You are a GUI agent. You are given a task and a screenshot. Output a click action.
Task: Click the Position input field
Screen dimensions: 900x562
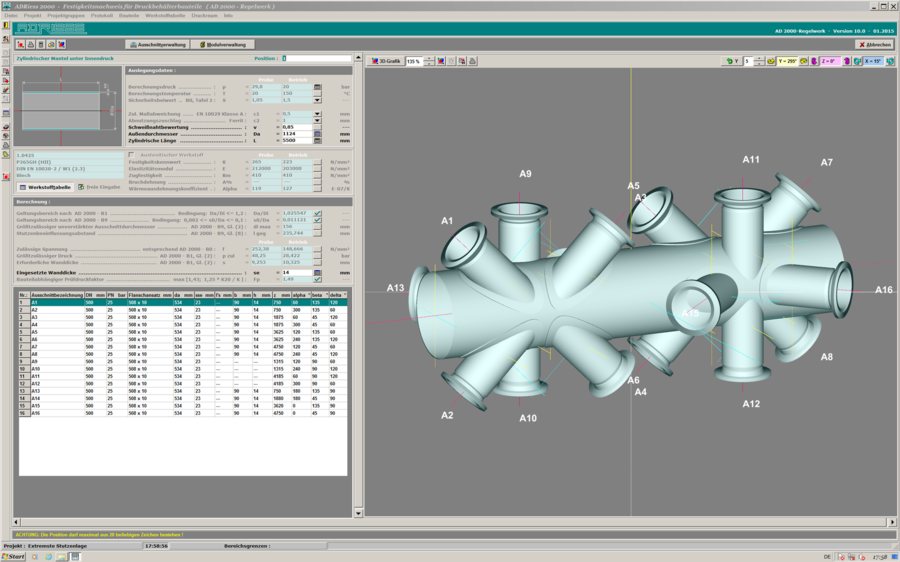click(x=318, y=58)
